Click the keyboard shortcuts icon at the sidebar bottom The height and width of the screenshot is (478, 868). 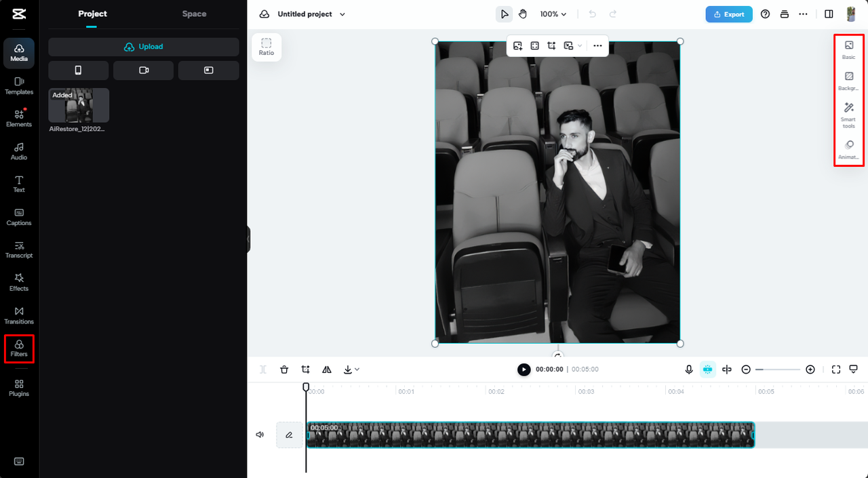19,461
